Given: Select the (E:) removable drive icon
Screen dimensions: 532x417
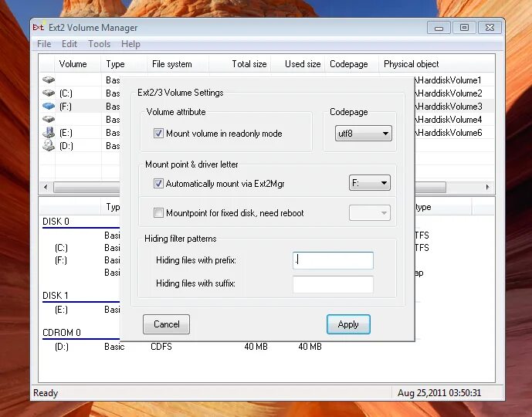Looking at the screenshot, I should (49, 132).
